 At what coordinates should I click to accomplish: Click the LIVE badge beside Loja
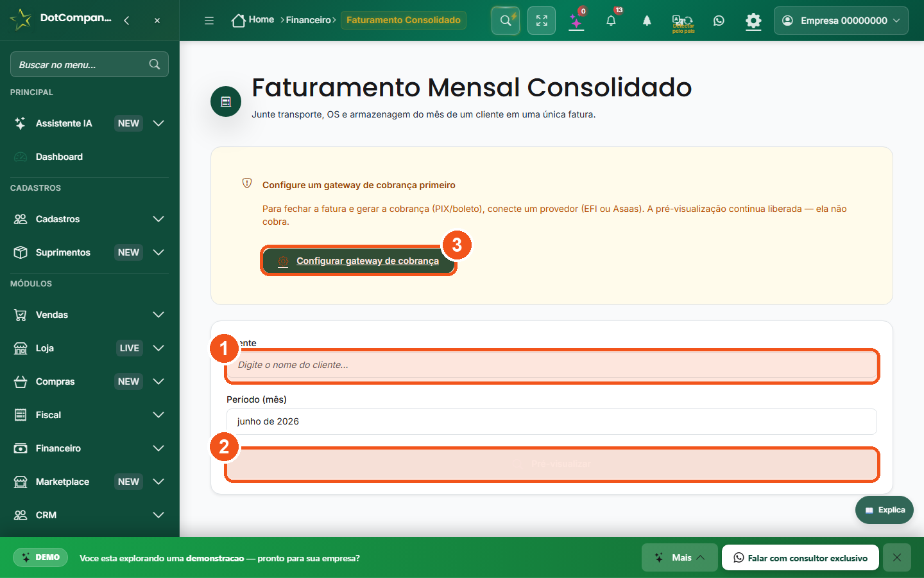tap(129, 348)
